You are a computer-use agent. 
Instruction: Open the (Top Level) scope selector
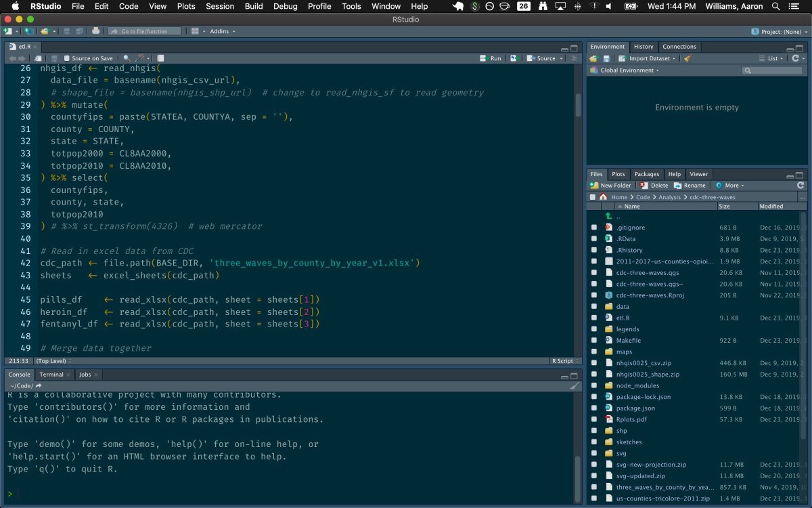tap(54, 361)
